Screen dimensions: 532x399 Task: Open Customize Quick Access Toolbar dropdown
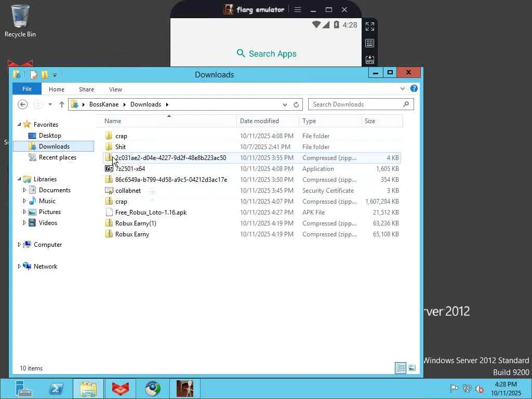(x=55, y=75)
